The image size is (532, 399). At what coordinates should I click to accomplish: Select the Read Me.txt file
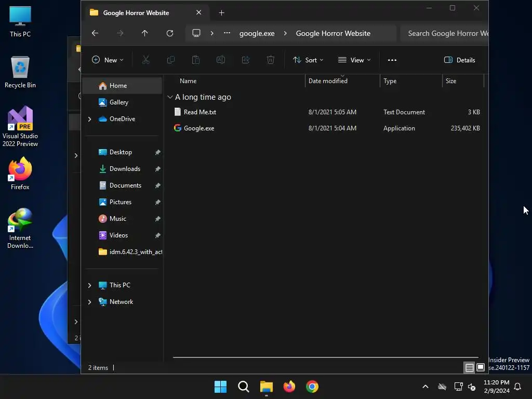pyautogui.click(x=326, y=112)
